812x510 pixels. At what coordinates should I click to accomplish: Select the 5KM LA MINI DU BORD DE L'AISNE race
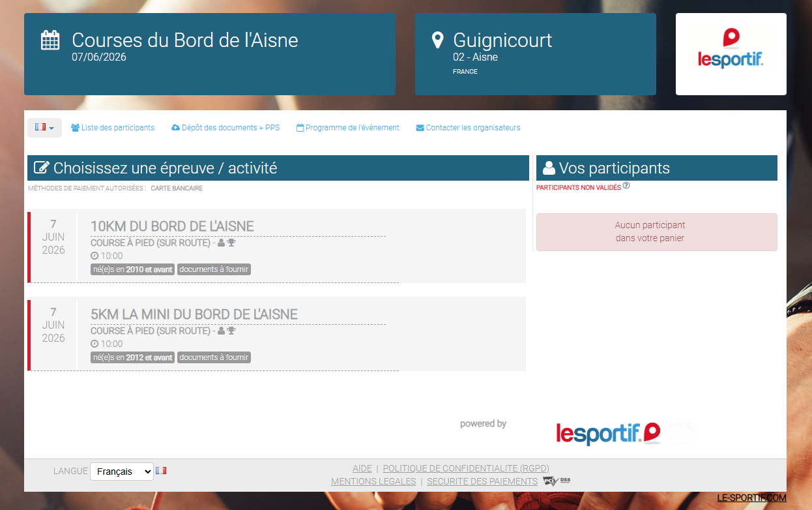tap(194, 314)
